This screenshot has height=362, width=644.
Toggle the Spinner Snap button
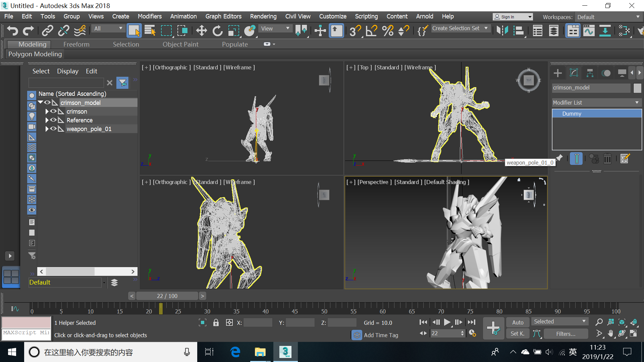404,31
